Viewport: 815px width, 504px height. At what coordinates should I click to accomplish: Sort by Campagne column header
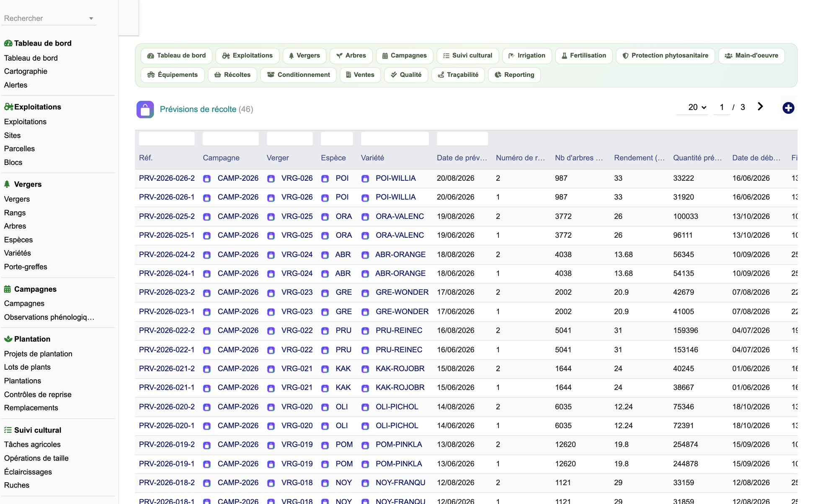(221, 158)
